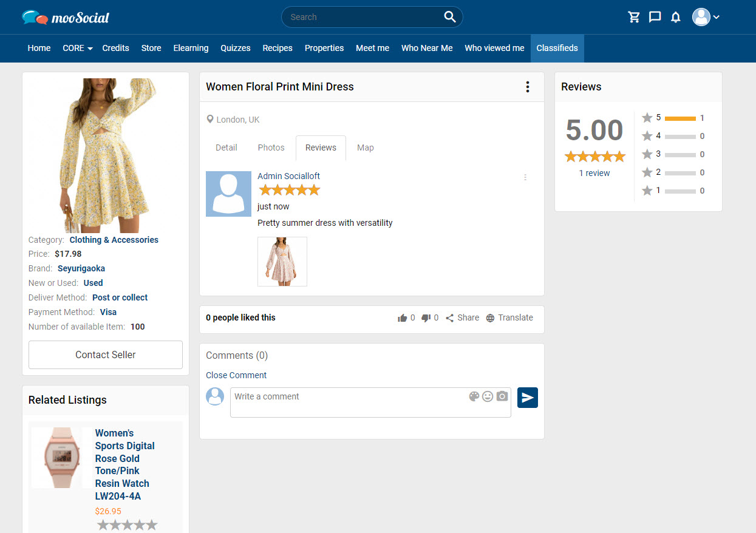
Task: Open Classifieds in navigation bar
Action: pos(557,48)
